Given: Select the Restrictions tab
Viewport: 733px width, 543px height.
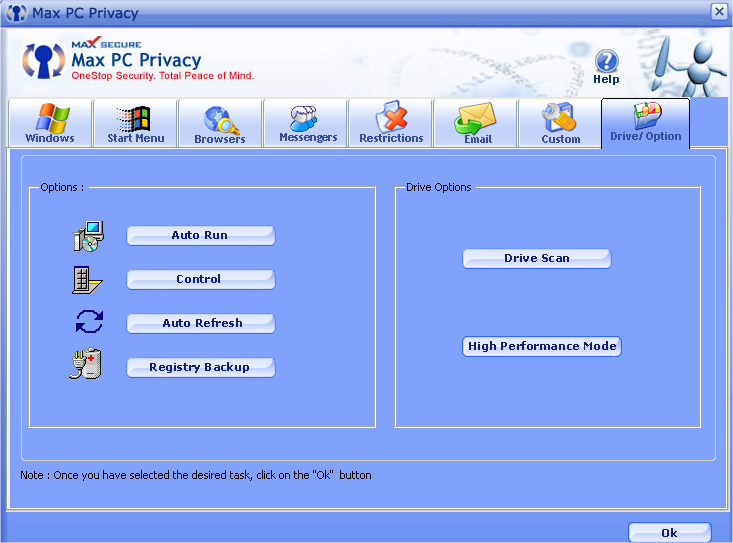Looking at the screenshot, I should (x=391, y=123).
